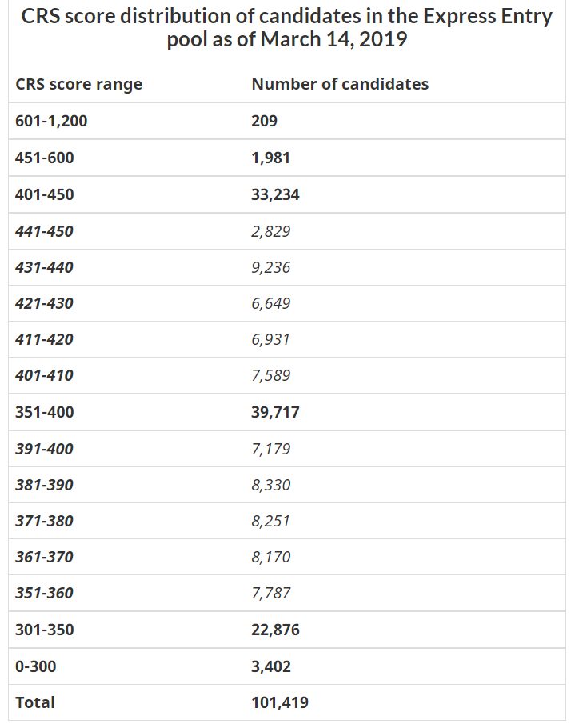Click the "Number of candidates" column header
Viewport: 575px width, 728px height.
340,84
